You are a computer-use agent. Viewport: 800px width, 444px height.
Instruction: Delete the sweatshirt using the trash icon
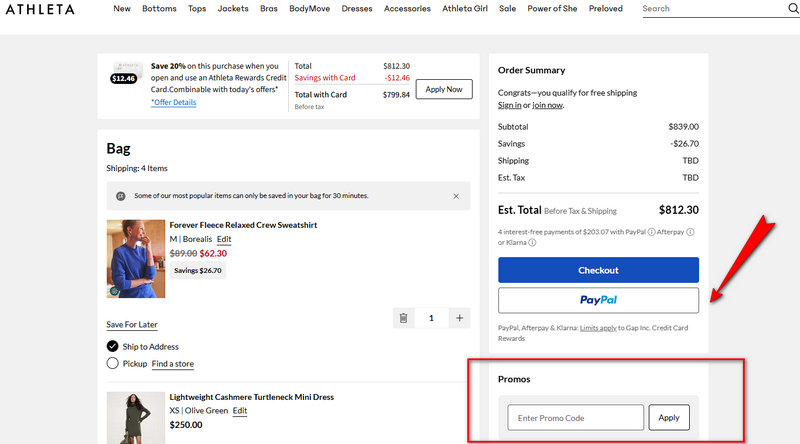coord(403,318)
